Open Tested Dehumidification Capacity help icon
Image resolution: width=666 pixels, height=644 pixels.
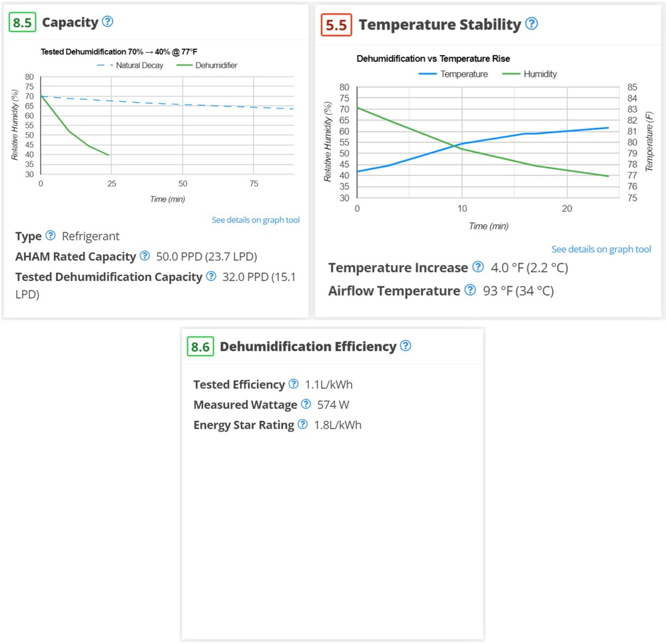point(211,276)
